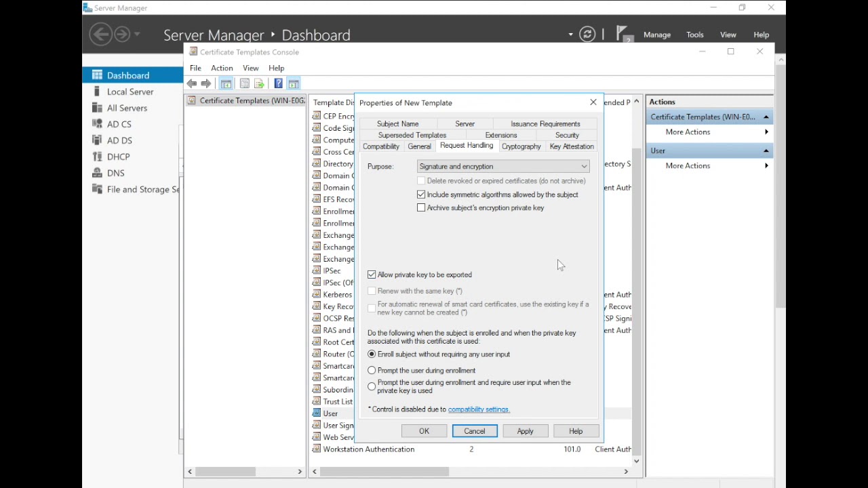Select Prompt the user during enrollment option

(x=372, y=370)
